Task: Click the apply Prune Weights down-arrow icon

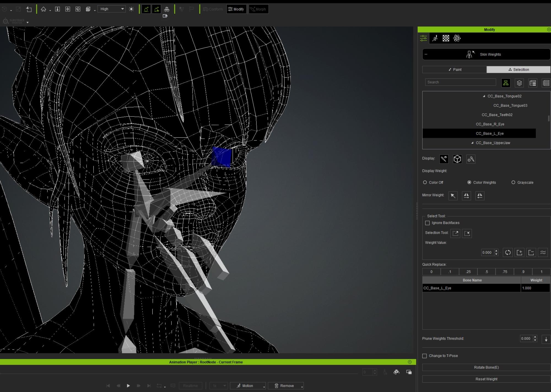Action: (546, 339)
